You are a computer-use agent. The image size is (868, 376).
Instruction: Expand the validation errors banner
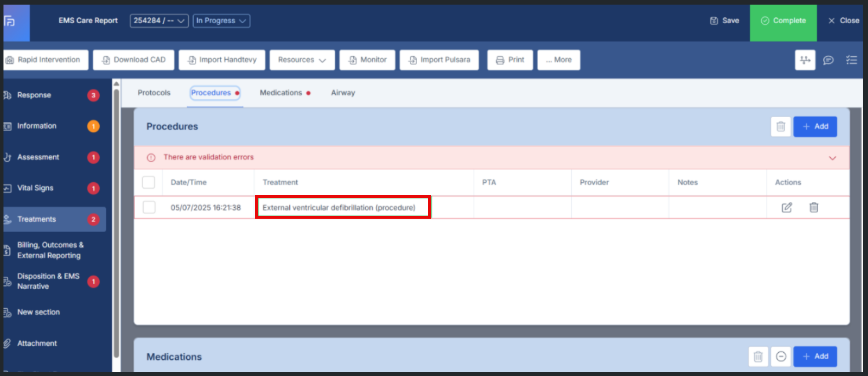point(833,157)
